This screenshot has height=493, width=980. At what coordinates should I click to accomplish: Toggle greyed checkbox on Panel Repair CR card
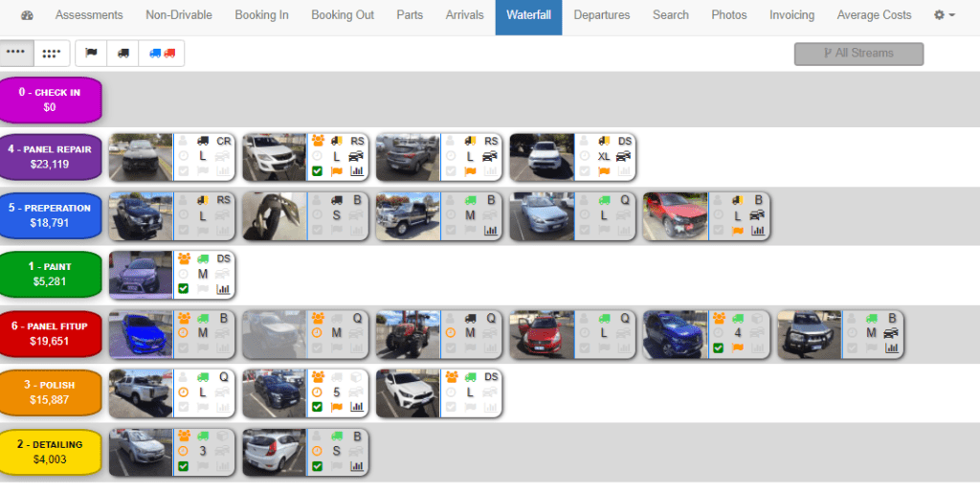[x=183, y=171]
